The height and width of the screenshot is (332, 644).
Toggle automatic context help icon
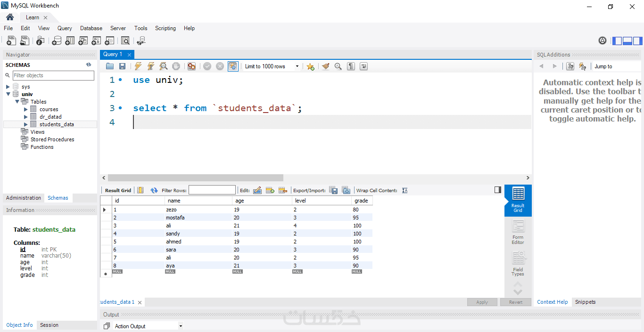coord(583,66)
